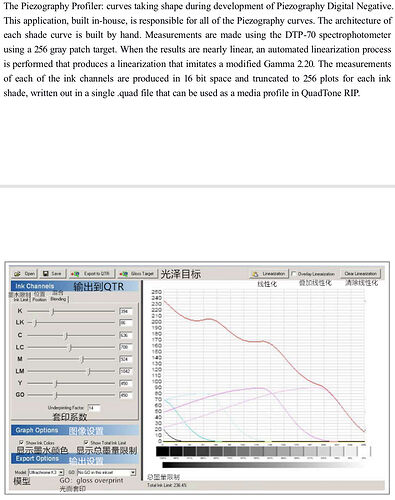Toggle the Show Ink Colors checkbox
The height and width of the screenshot is (500, 395).
pyautogui.click(x=22, y=442)
